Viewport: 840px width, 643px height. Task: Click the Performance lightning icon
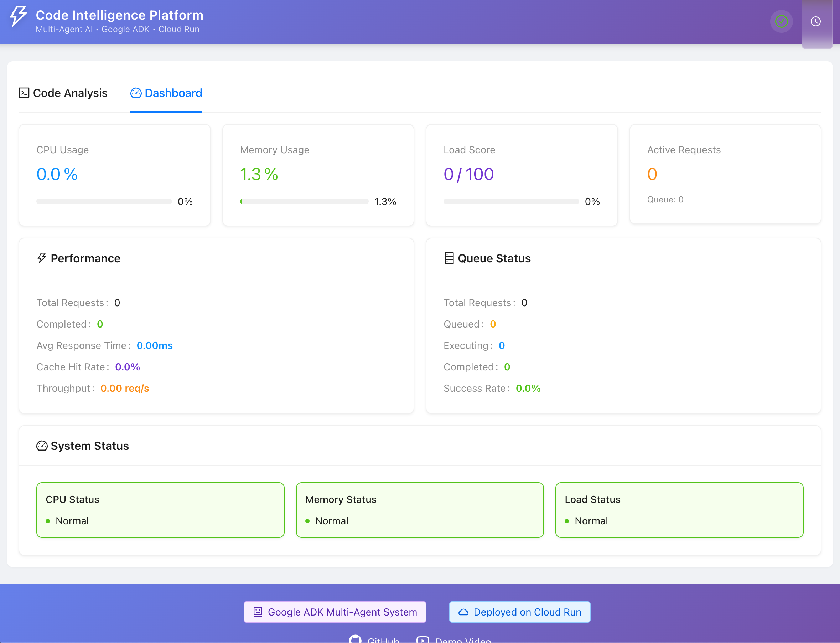click(x=42, y=258)
